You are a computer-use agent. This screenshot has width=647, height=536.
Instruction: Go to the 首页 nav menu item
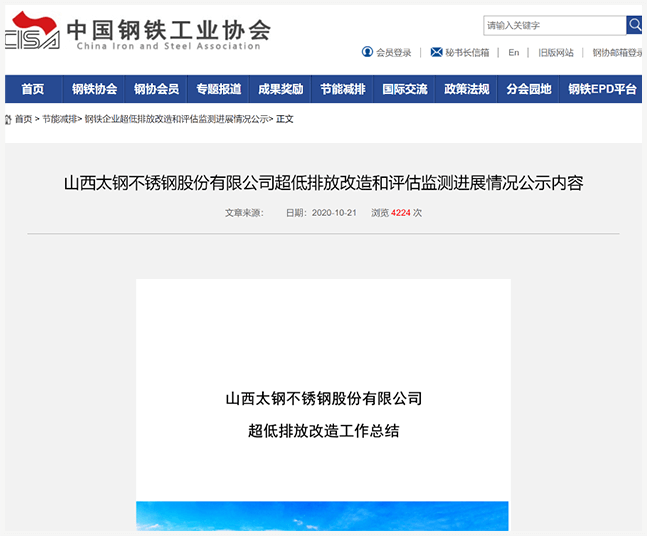coord(33,89)
